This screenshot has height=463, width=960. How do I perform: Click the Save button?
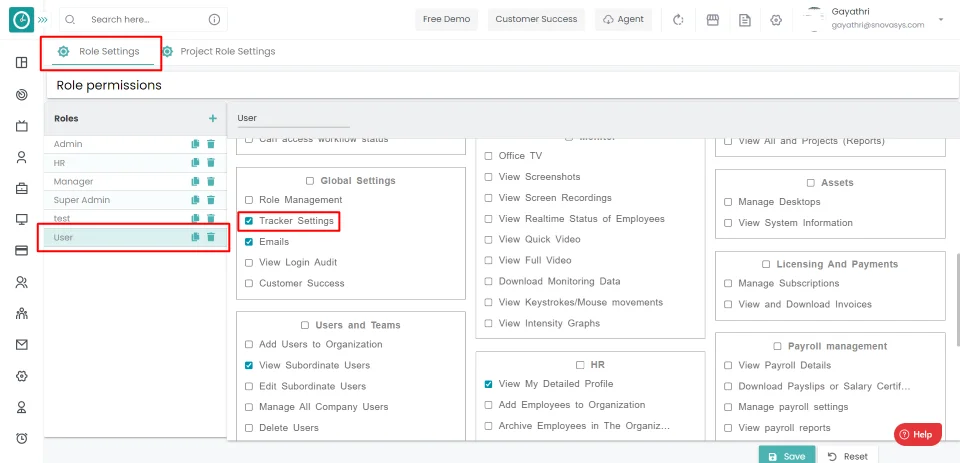[787, 456]
